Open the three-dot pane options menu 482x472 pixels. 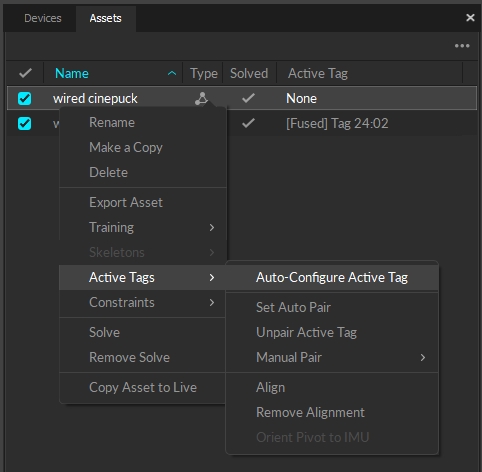[x=462, y=46]
